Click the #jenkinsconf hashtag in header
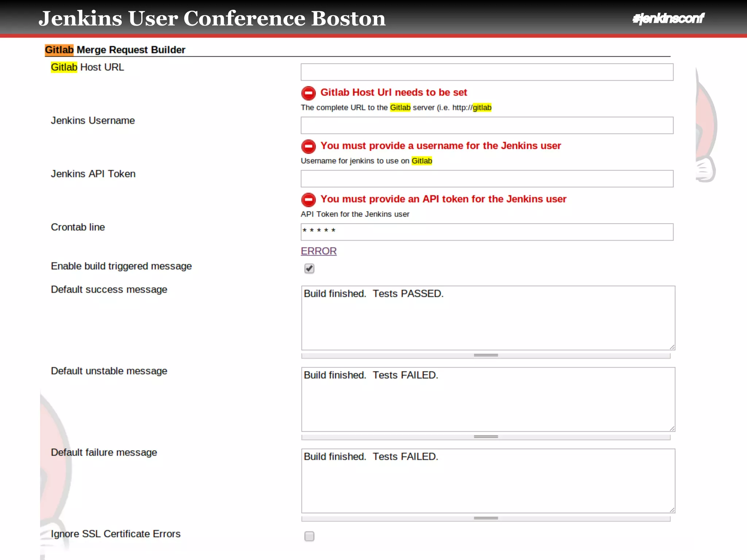The height and width of the screenshot is (560, 747). pyautogui.click(x=668, y=18)
